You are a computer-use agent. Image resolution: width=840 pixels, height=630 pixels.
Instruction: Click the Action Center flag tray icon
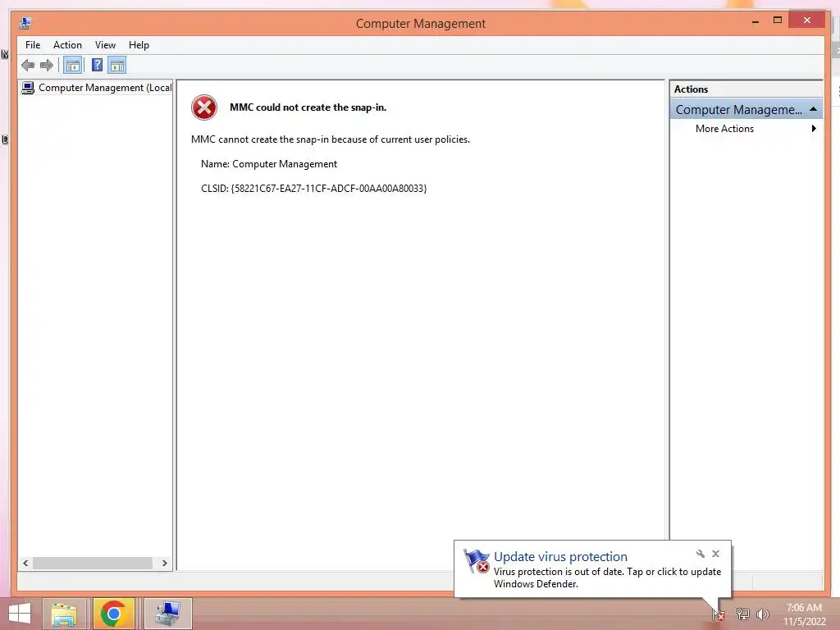click(719, 614)
